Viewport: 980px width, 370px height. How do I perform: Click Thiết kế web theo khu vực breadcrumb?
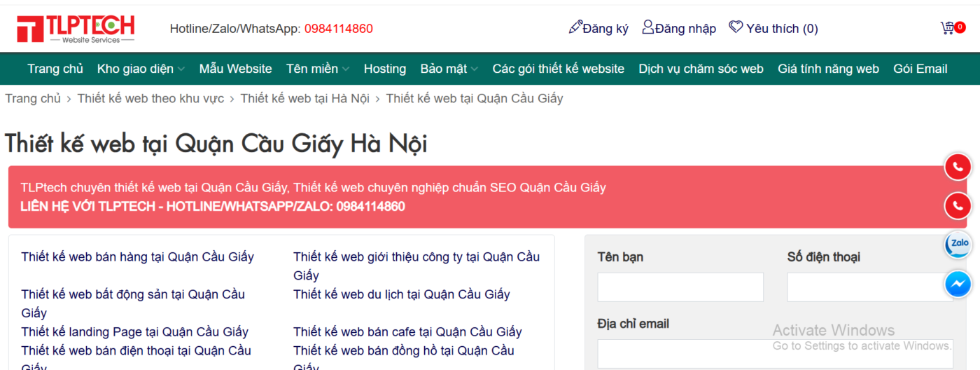pyautogui.click(x=150, y=99)
